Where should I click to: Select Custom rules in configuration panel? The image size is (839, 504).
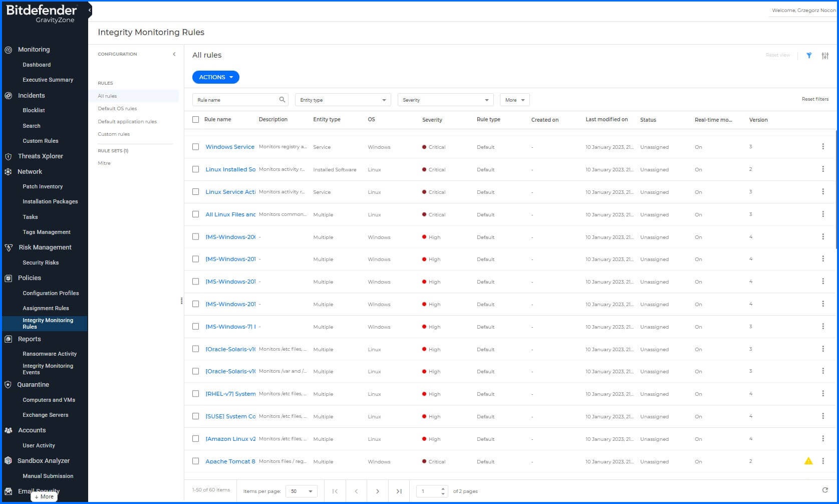114,134
